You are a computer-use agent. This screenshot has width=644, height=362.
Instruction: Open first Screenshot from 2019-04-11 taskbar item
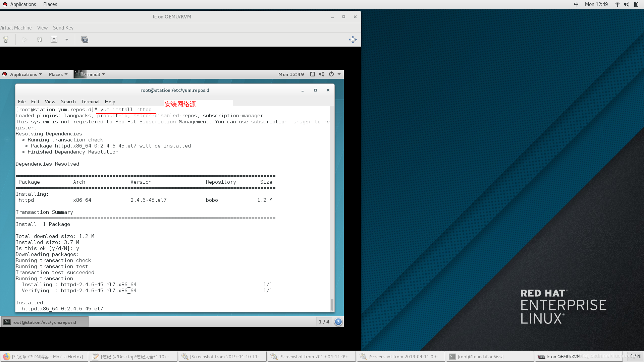point(312,357)
